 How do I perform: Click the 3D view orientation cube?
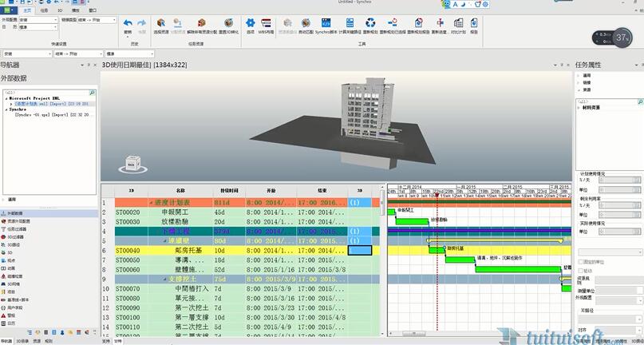(x=132, y=165)
